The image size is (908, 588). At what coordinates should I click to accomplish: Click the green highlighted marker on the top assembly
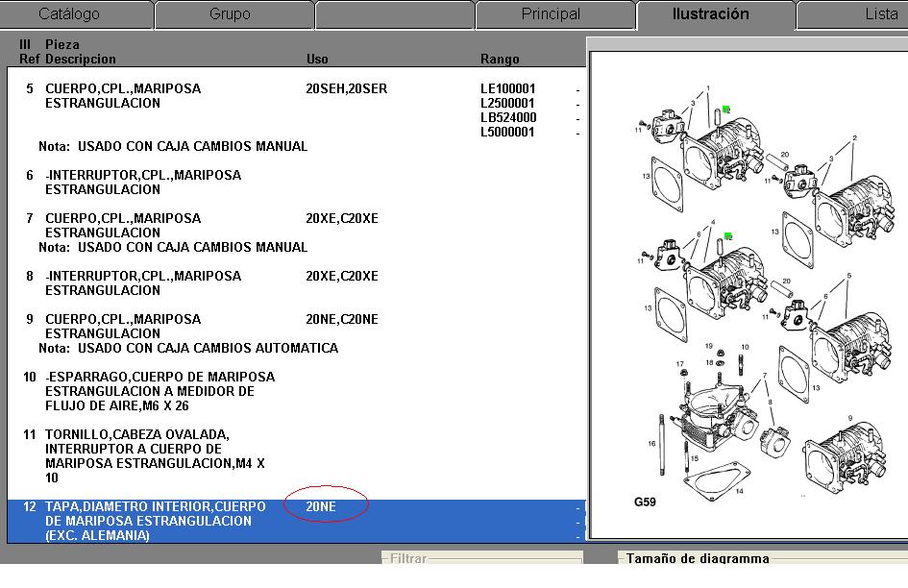tap(727, 110)
